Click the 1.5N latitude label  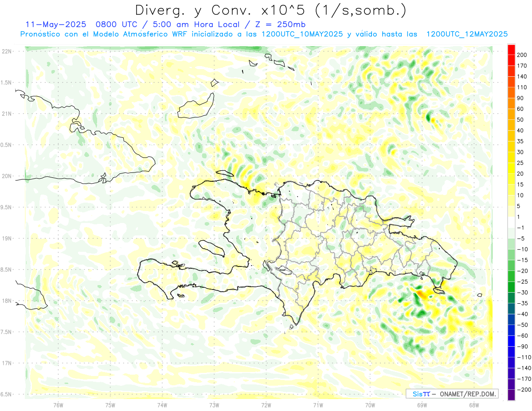(x=7, y=82)
